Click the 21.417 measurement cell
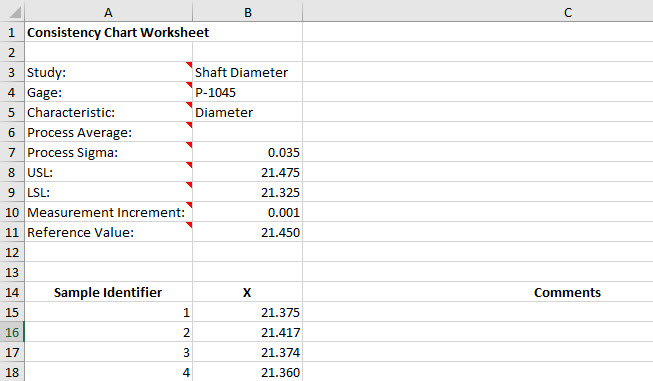Image resolution: width=653 pixels, height=381 pixels. (248, 332)
